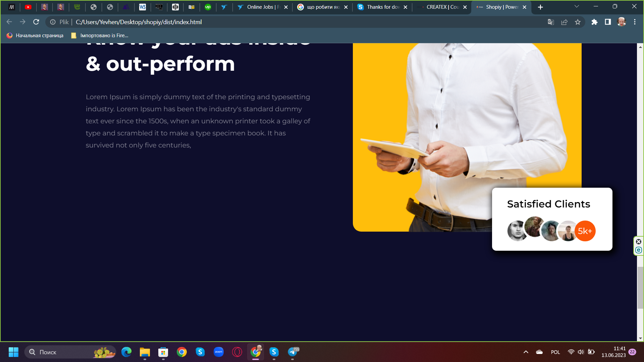Open the Начальная страница bookmark
644x362 pixels.
coord(35,36)
